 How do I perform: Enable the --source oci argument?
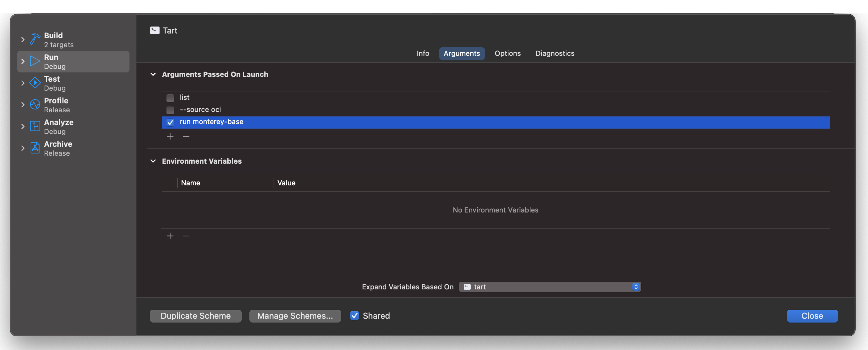(170, 110)
